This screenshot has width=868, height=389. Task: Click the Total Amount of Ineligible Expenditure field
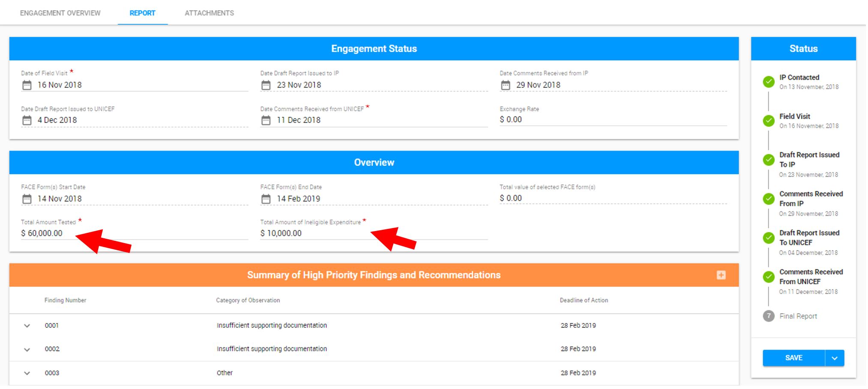374,234
